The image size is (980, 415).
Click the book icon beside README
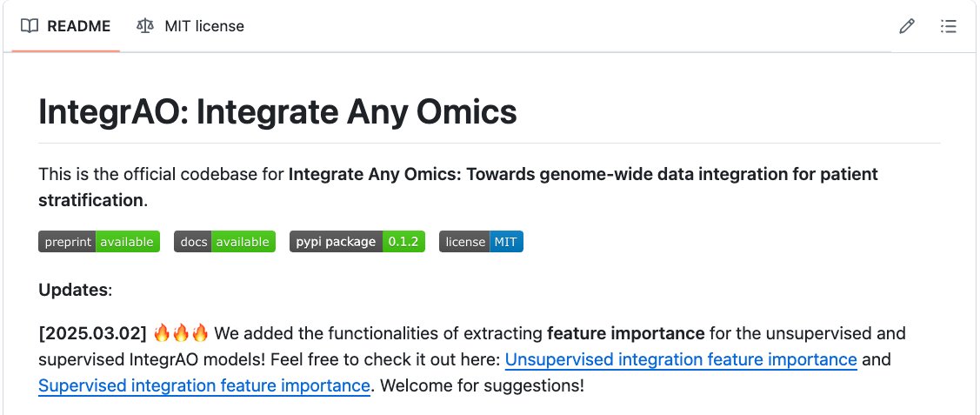[30, 26]
